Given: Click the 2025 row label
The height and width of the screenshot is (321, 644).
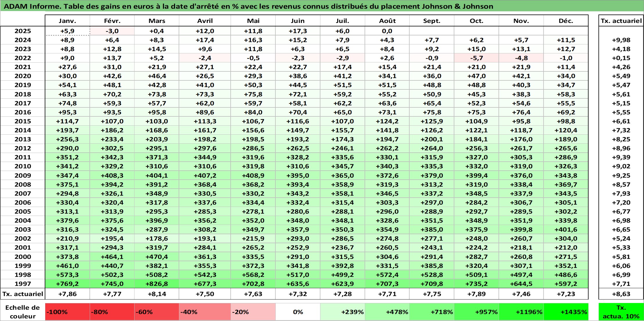Looking at the screenshot, I should coord(23,31).
